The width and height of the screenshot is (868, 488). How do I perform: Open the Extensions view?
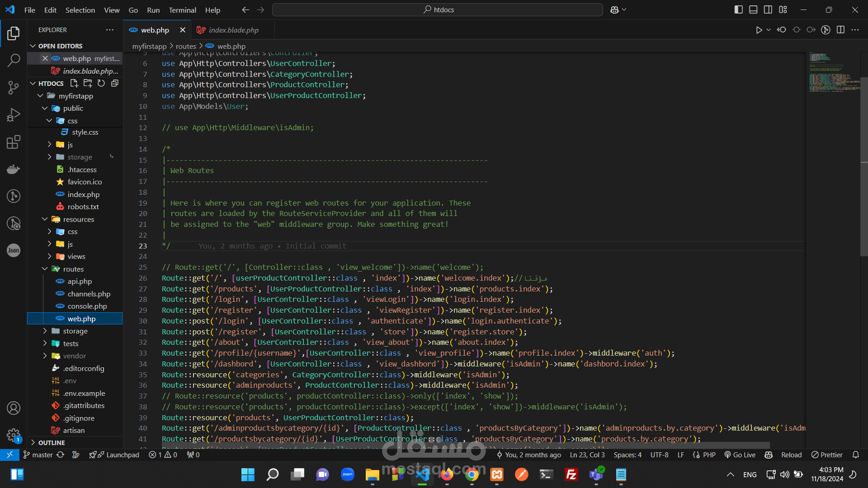[x=14, y=142]
